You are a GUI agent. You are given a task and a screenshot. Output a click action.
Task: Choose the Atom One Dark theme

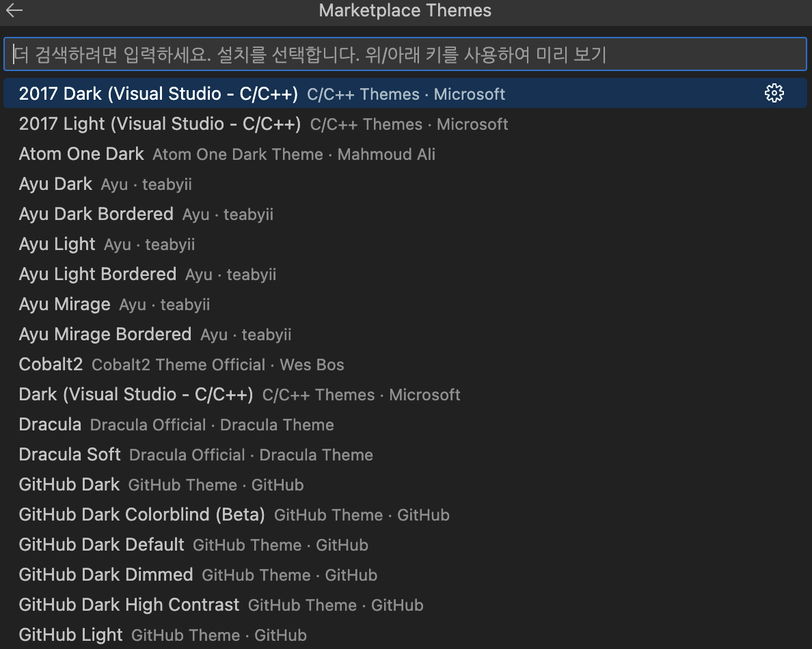(81, 154)
